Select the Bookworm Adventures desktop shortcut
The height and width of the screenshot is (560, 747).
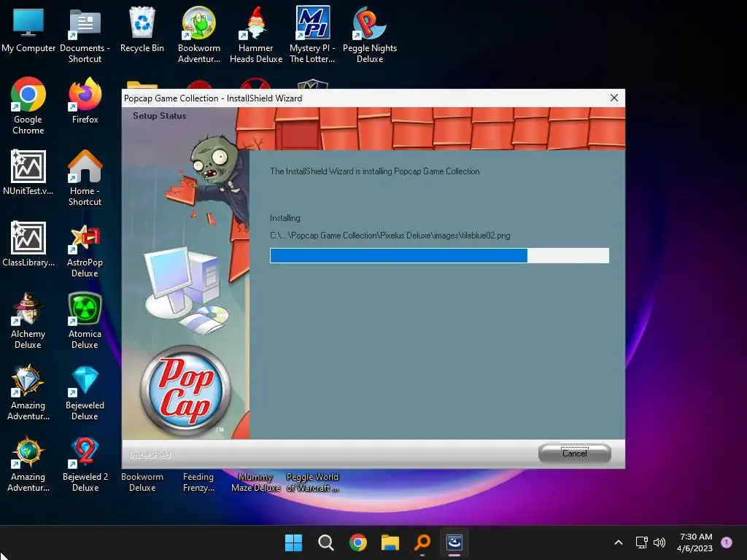click(199, 34)
